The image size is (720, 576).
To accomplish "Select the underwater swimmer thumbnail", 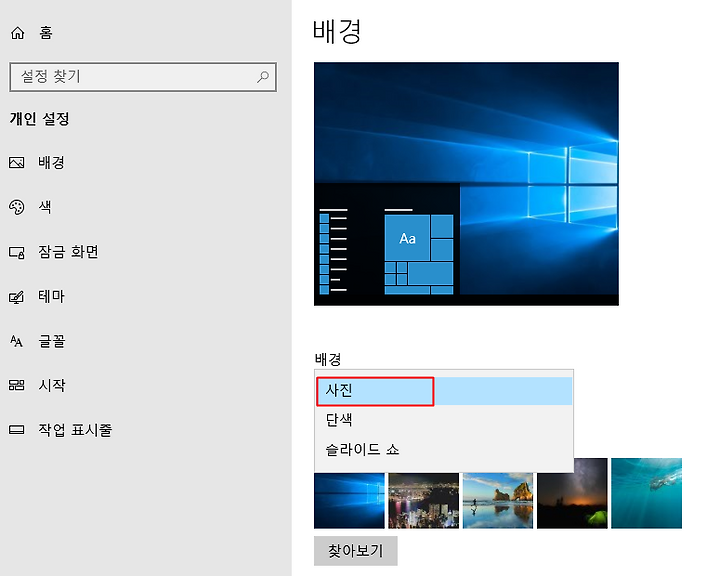I will (x=647, y=493).
